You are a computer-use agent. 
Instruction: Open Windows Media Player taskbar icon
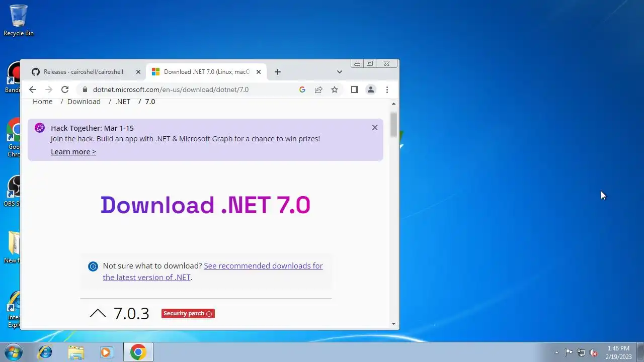click(x=106, y=352)
